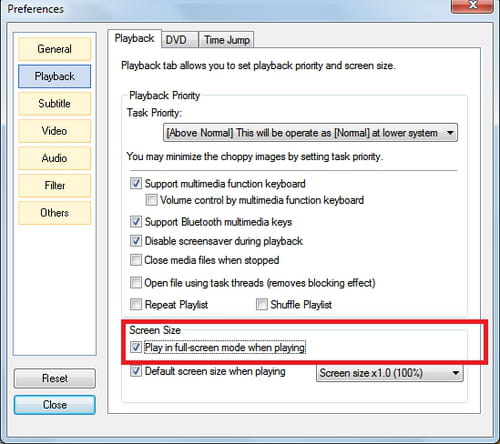The width and height of the screenshot is (500, 444).
Task: Check Open file using task threads
Action: pyautogui.click(x=136, y=283)
